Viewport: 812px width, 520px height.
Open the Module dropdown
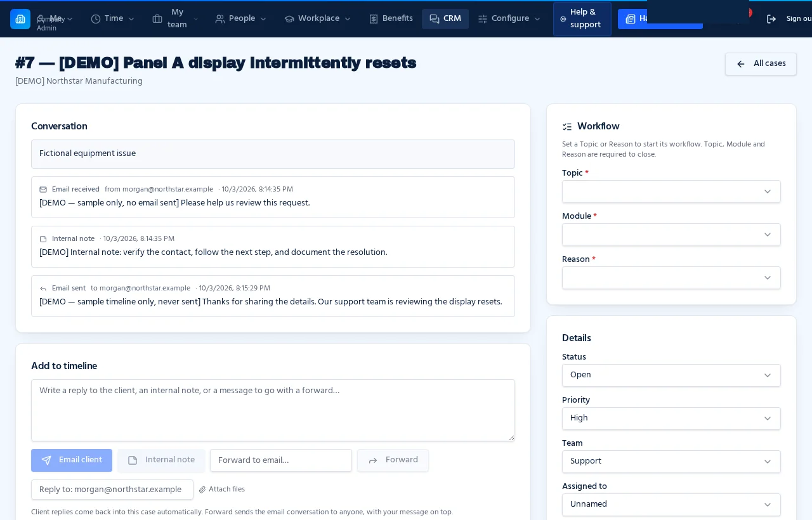point(671,235)
